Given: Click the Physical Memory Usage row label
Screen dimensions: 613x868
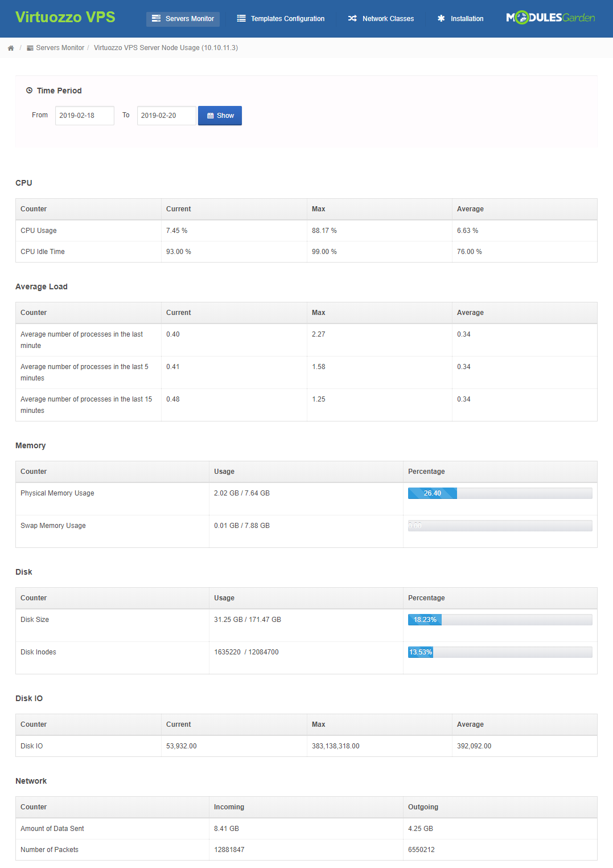Looking at the screenshot, I should (57, 493).
